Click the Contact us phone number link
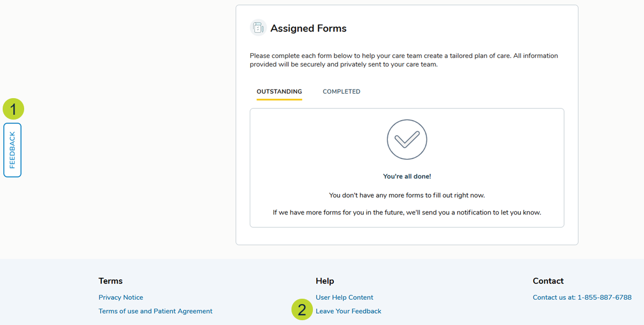The width and height of the screenshot is (644, 325). 582,297
